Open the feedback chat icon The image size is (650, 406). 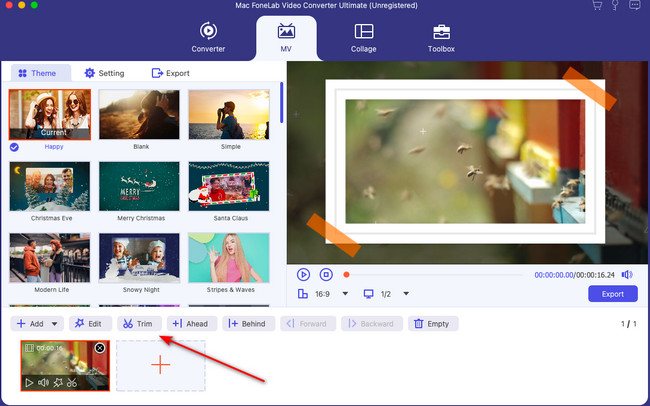pyautogui.click(x=634, y=5)
